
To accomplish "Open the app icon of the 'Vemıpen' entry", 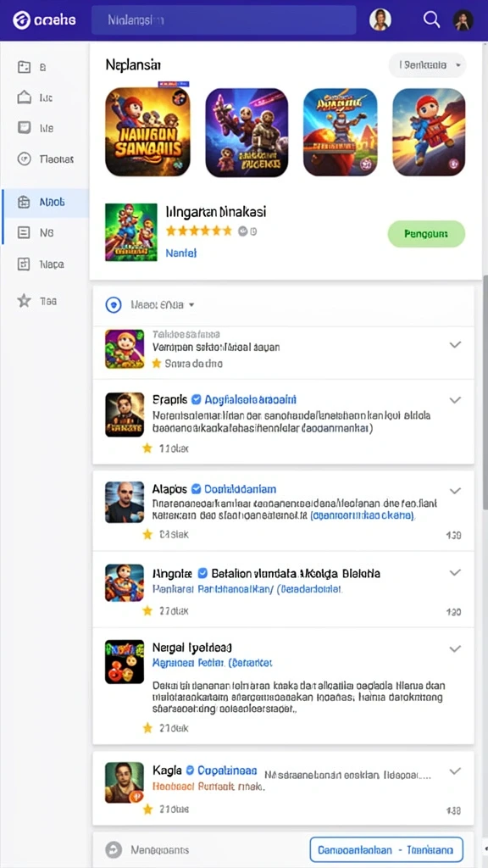I will click(125, 348).
